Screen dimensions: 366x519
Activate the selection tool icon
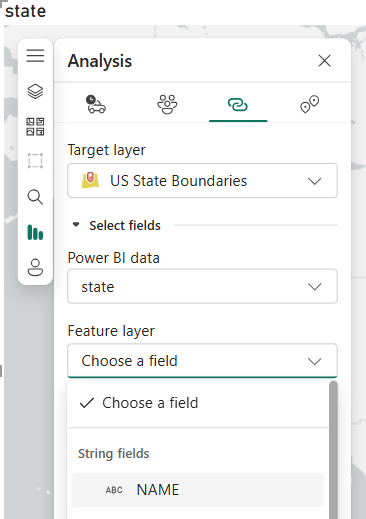[35, 161]
